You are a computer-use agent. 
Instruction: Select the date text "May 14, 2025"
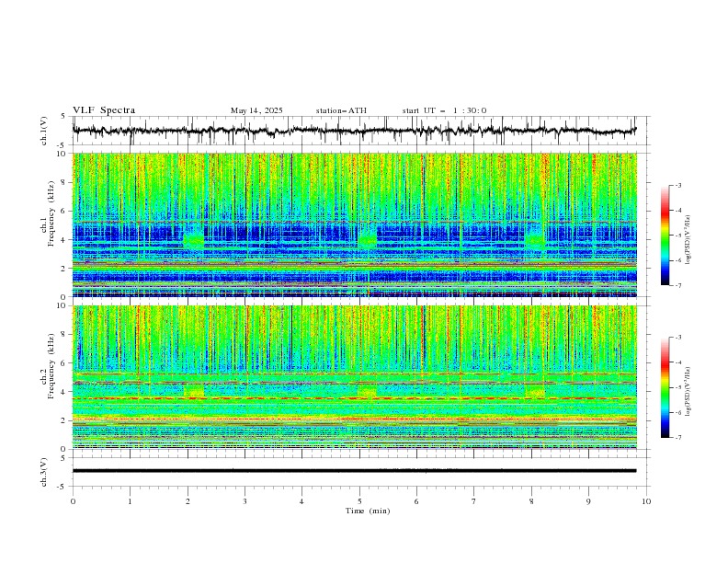256,110
